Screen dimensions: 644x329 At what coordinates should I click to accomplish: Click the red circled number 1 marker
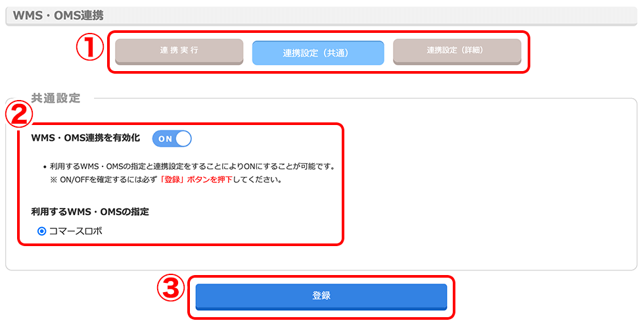(90, 47)
